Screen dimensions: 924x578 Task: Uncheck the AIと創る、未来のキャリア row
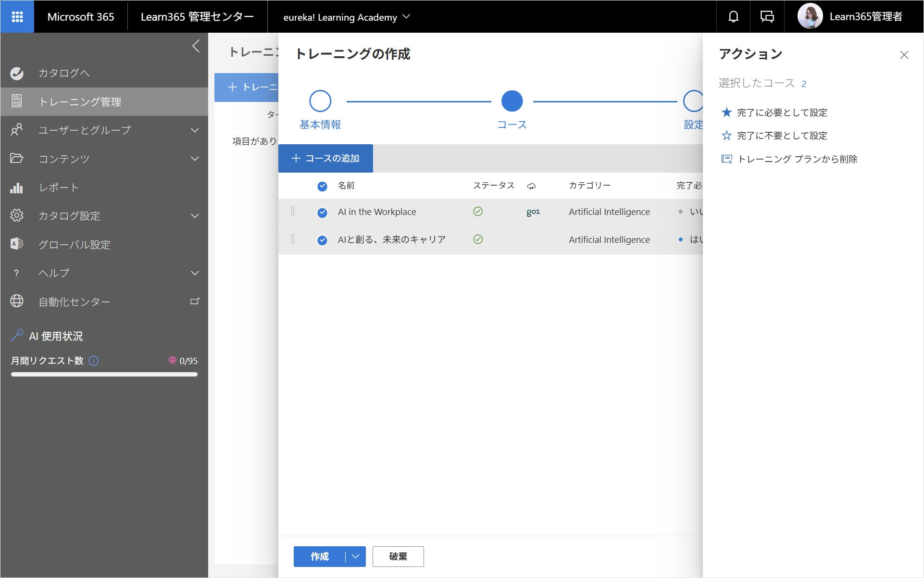[x=323, y=240]
